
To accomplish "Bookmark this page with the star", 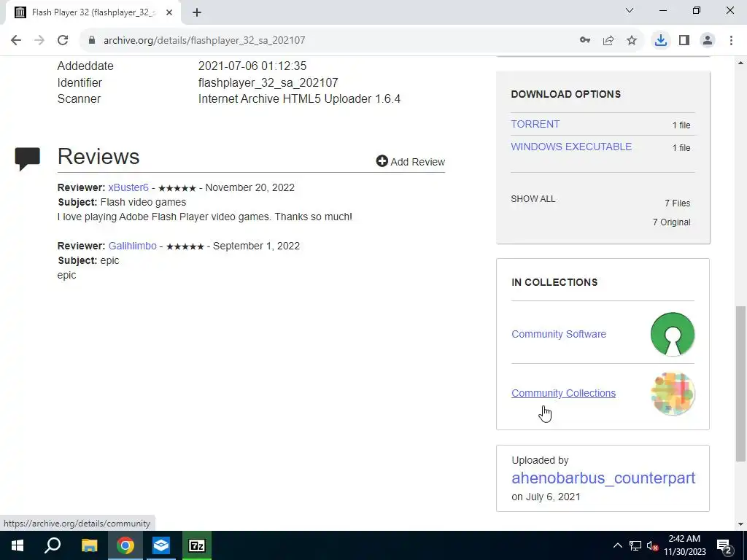I will (x=632, y=41).
